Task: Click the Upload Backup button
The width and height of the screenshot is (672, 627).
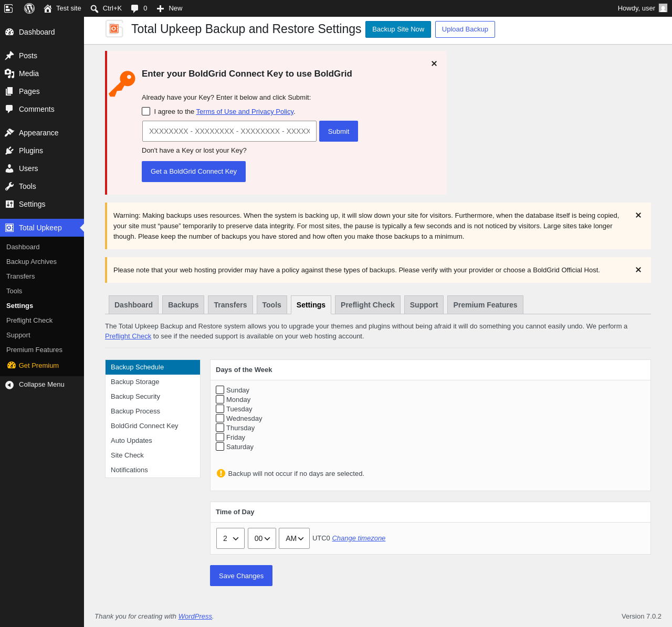Action: [465, 29]
